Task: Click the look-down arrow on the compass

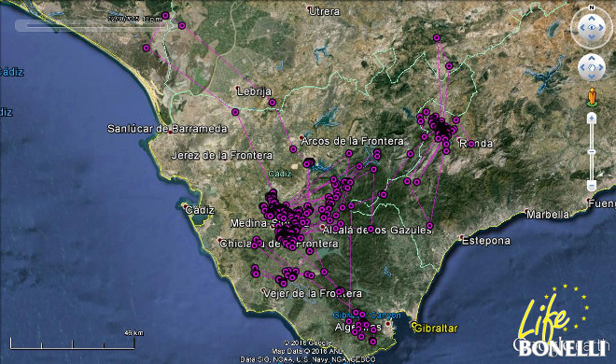Action: [x=592, y=37]
